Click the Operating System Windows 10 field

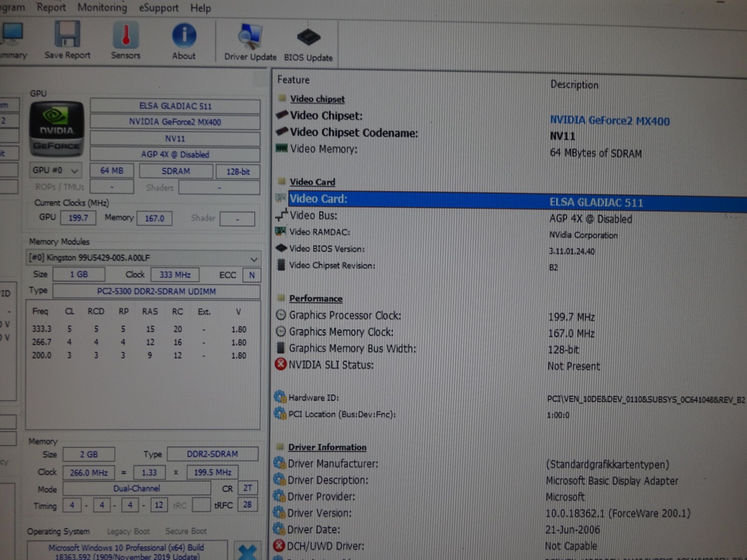point(127,551)
